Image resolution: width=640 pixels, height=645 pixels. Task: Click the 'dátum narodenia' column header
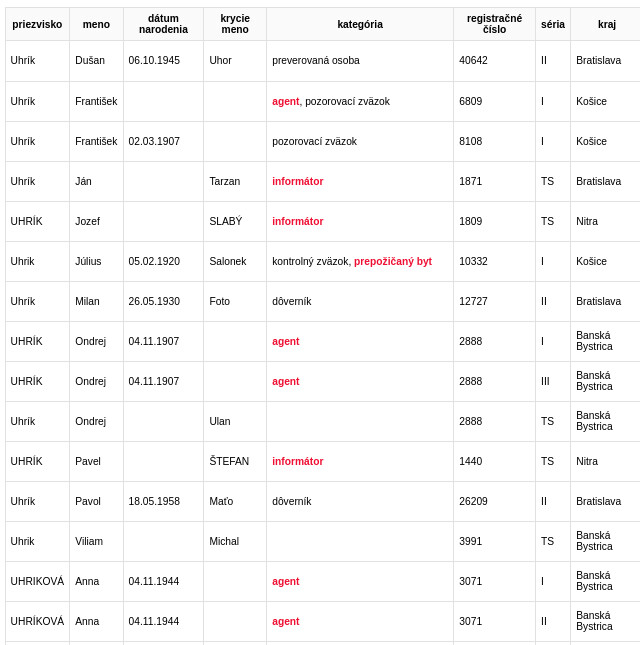(x=163, y=24)
